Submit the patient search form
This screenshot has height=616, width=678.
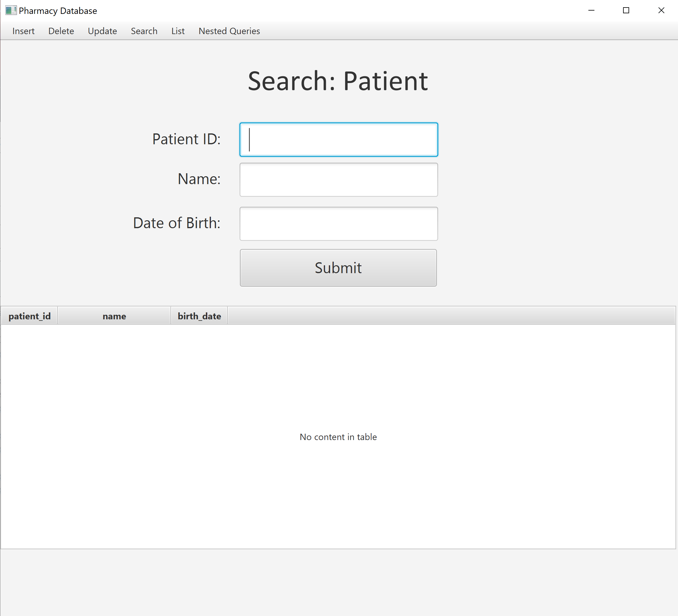coord(338,268)
